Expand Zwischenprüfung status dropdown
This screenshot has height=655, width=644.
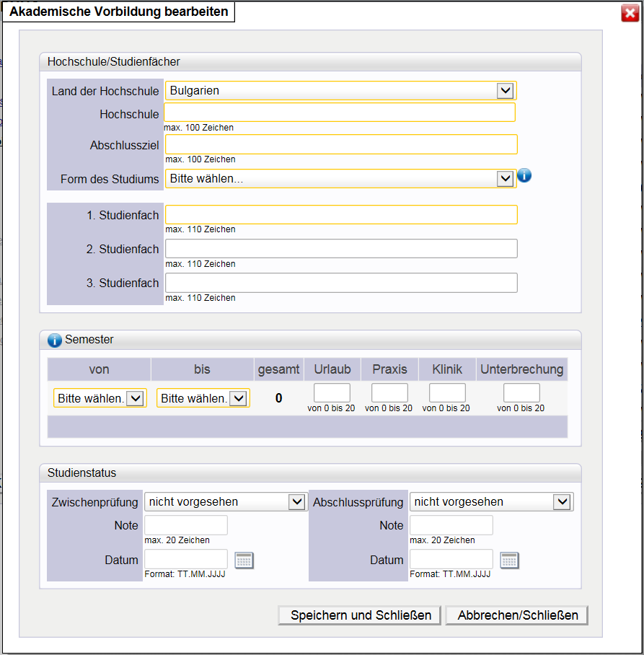pyautogui.click(x=226, y=502)
